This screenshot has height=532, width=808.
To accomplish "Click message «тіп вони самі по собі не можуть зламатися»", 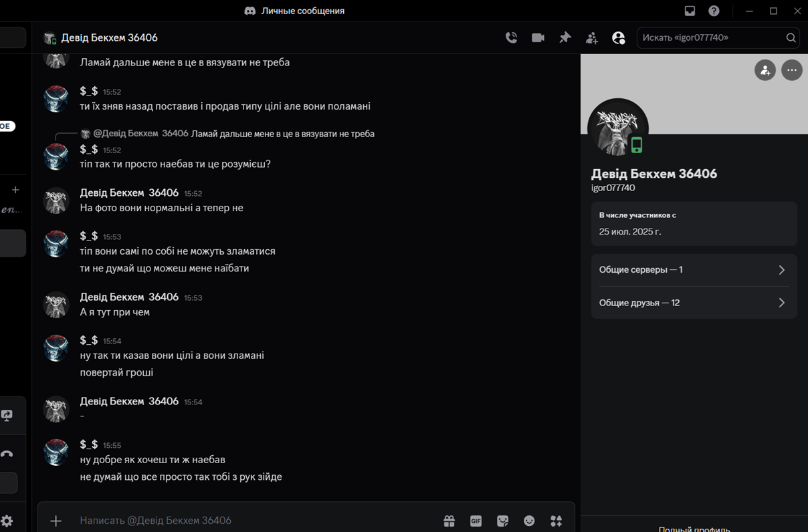I will click(178, 251).
